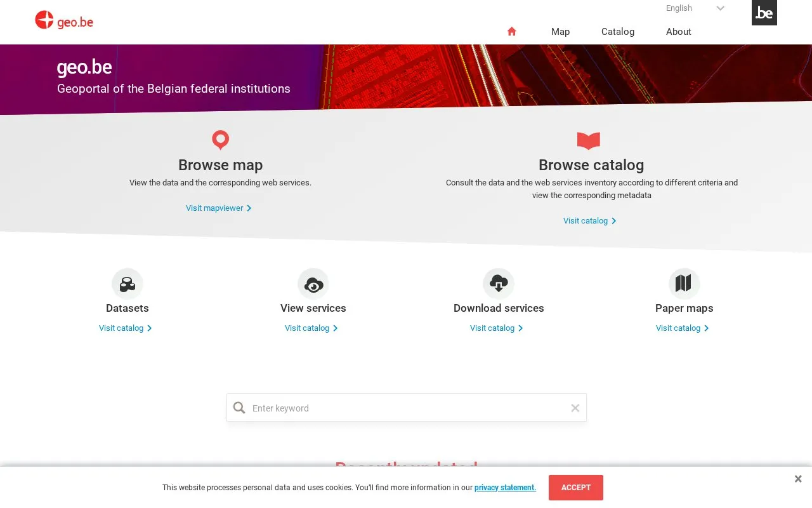The image size is (812, 508).
Task: Click the Browse catalog book icon
Action: tap(589, 140)
